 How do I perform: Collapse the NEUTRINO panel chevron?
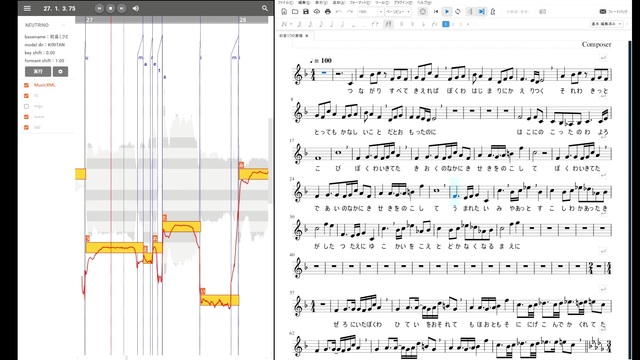coord(63,25)
